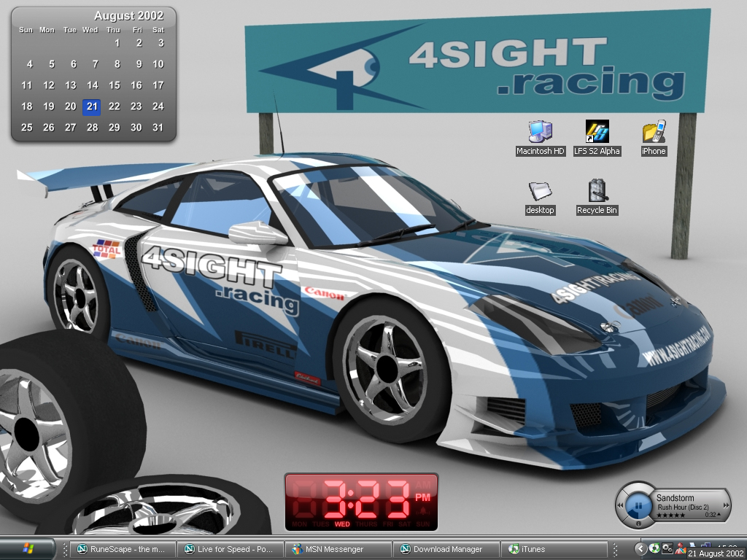747x560 pixels.
Task: Click the PM indicator on clock widget
Action: pyautogui.click(x=422, y=497)
